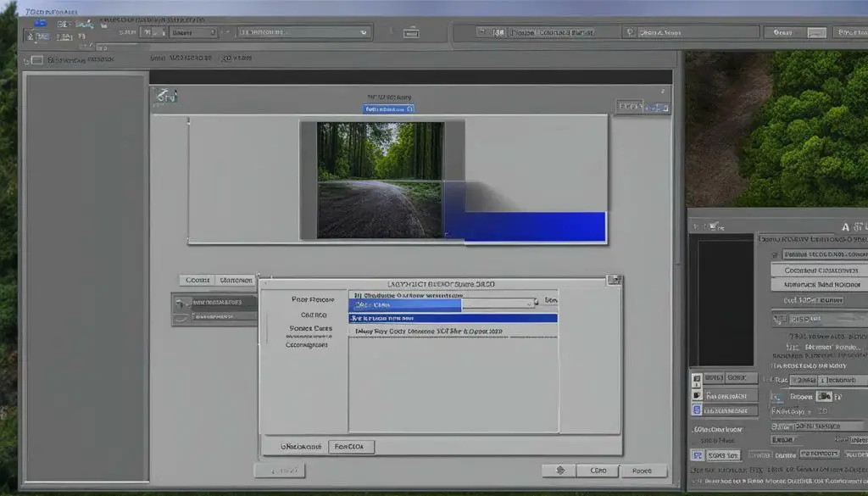This screenshot has height=496, width=868.
Task: Click the outlined button at the dialog's bottom-left
Action: tap(351, 447)
